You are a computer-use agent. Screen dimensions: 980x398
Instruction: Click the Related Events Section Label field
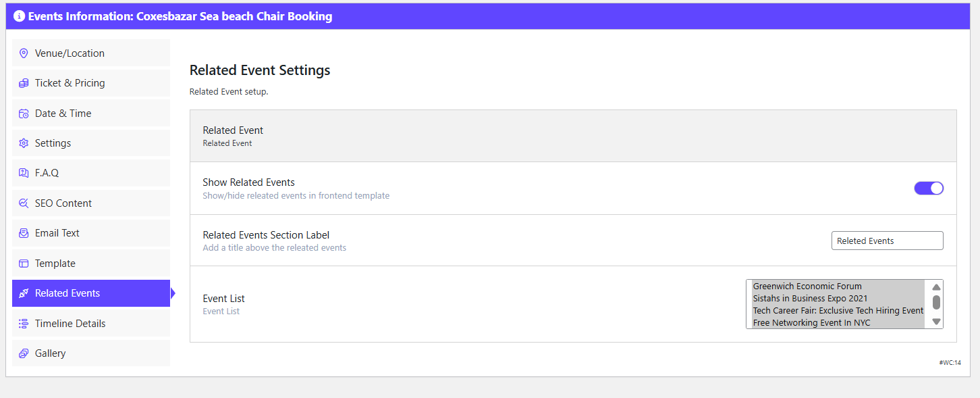[887, 241]
